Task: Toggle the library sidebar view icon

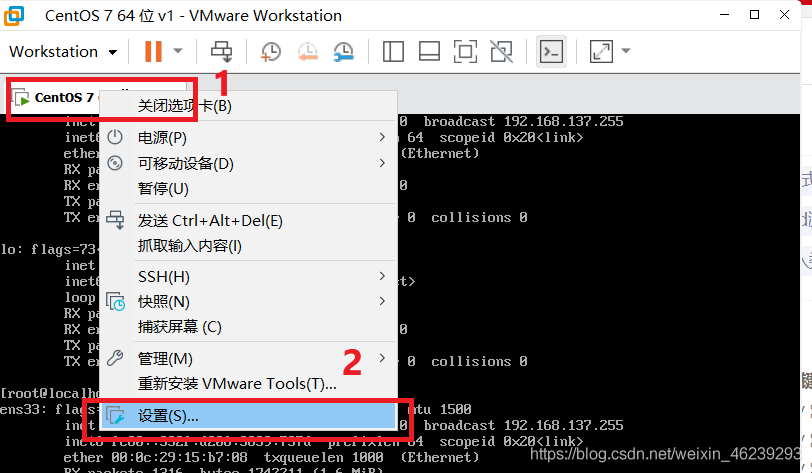Action: pos(393,51)
